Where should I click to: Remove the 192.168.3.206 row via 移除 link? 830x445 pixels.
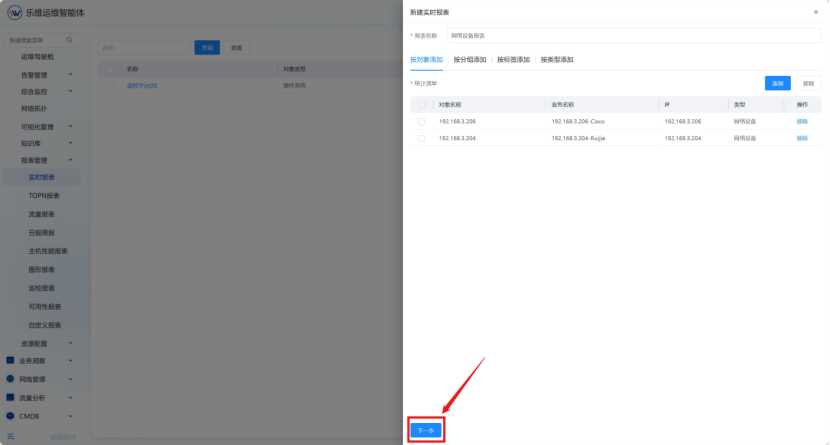point(802,122)
